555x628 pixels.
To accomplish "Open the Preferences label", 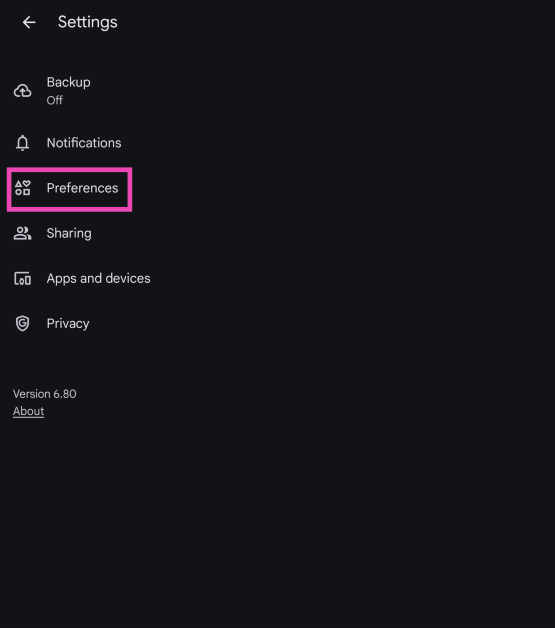I will [x=82, y=188].
